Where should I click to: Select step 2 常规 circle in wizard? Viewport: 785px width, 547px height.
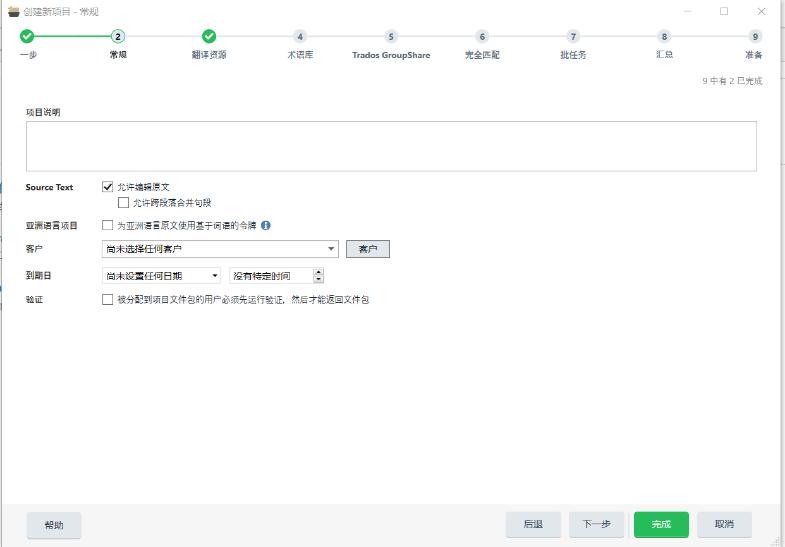pyautogui.click(x=118, y=36)
